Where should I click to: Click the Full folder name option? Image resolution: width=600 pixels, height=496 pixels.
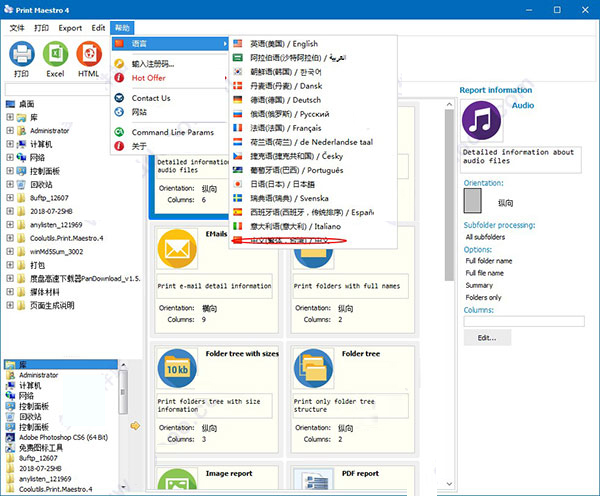tap(489, 261)
